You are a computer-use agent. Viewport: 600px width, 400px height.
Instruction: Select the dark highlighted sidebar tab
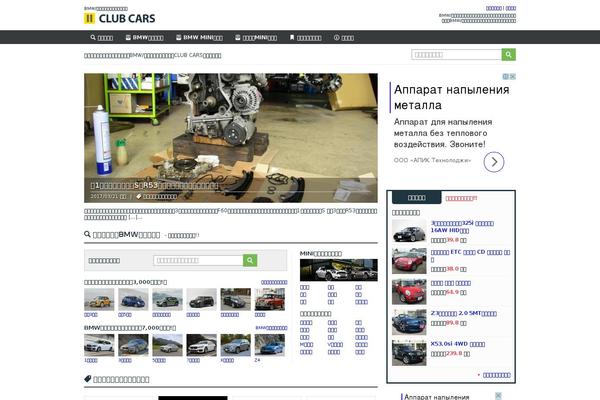417,198
